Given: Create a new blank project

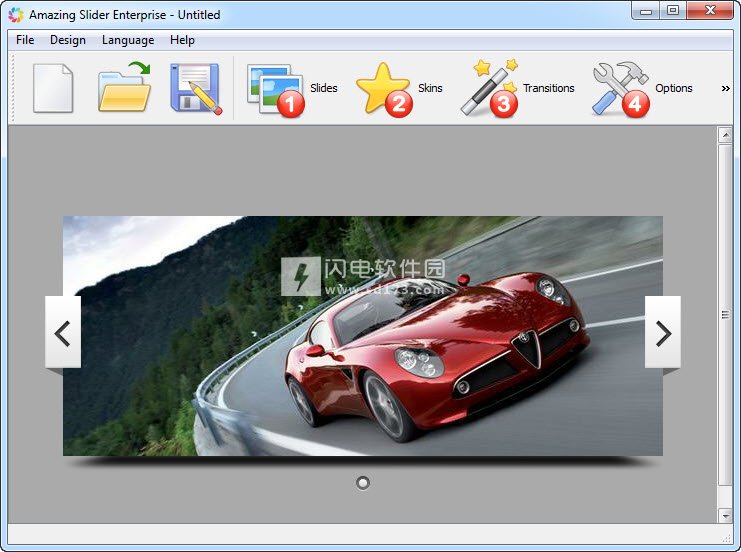Looking at the screenshot, I should [53, 88].
